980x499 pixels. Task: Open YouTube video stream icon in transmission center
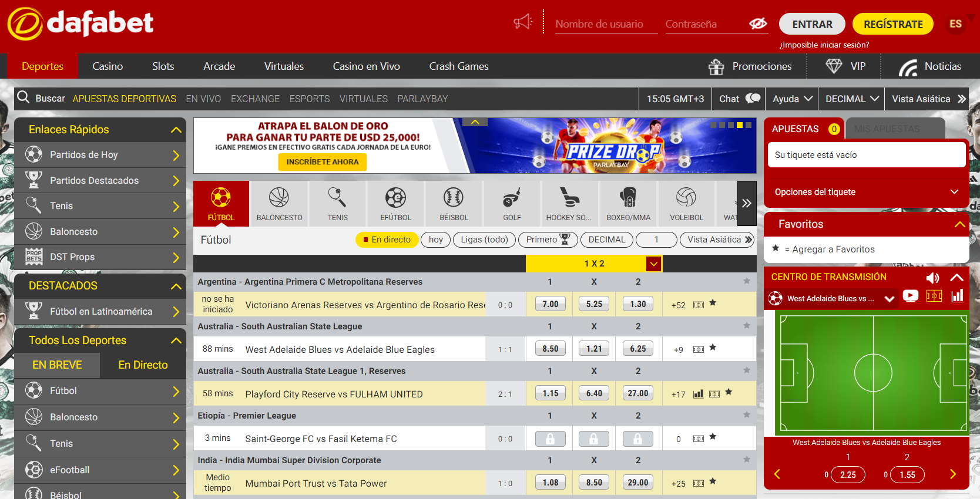[911, 296]
